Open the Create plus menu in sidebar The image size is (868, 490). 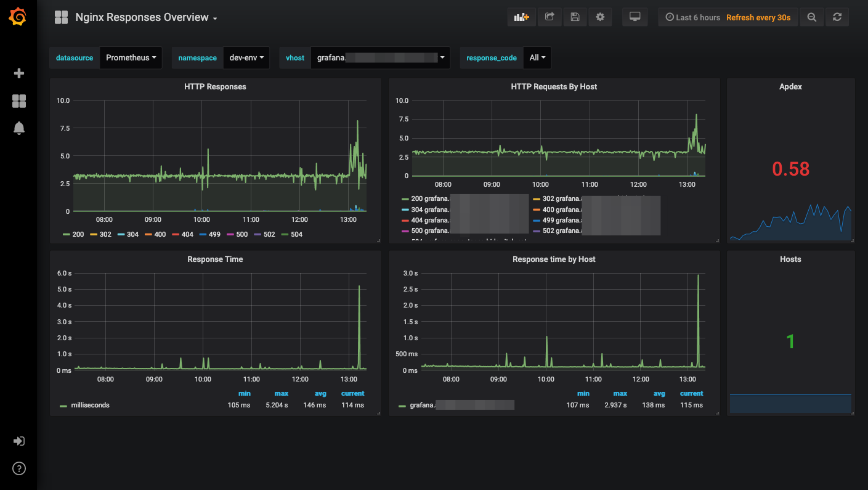point(19,73)
